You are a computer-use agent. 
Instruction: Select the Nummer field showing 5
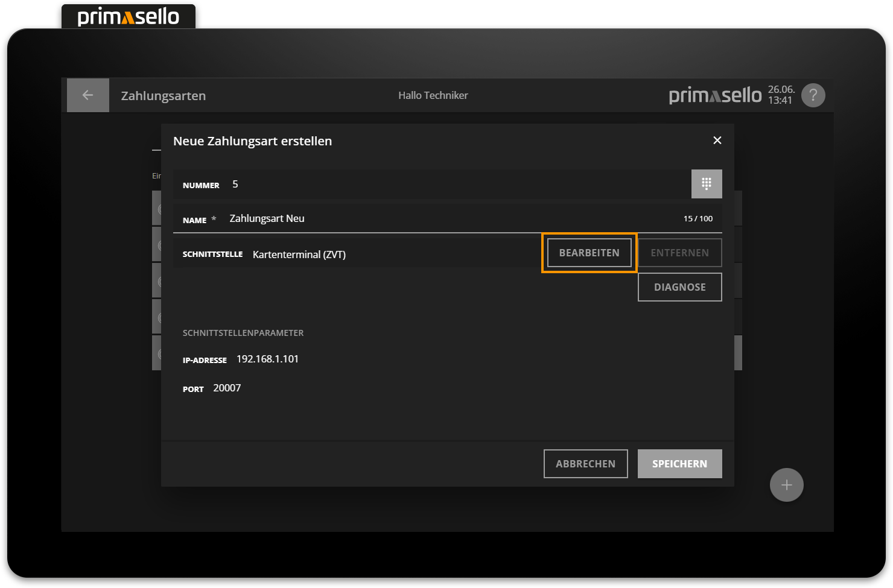[x=422, y=185]
